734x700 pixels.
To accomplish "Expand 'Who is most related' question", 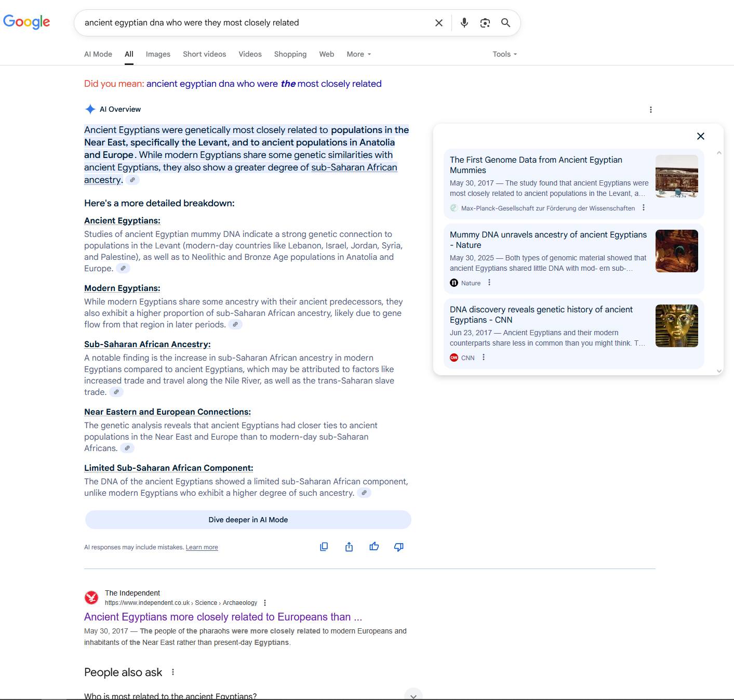I will click(413, 695).
